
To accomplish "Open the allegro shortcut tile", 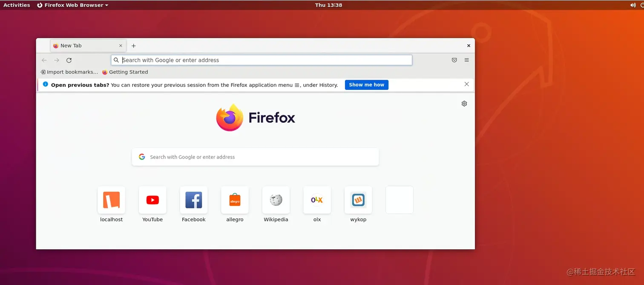I will pos(235,200).
